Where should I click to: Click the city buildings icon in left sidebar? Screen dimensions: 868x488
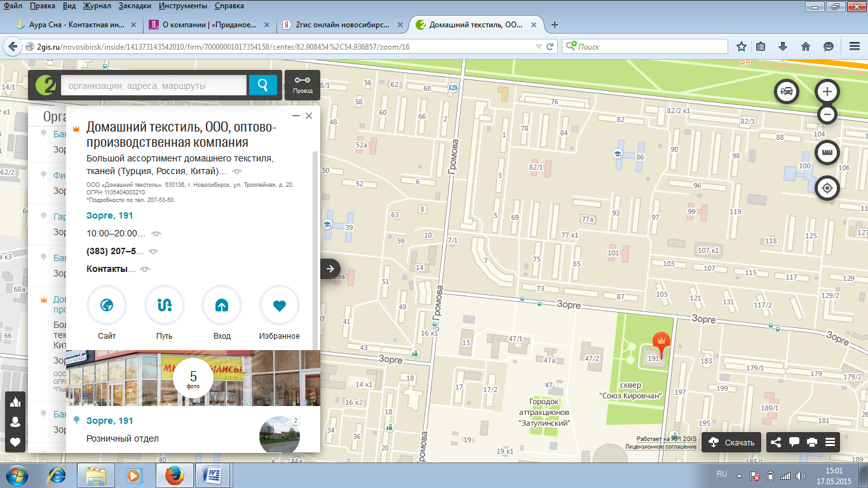(15, 402)
